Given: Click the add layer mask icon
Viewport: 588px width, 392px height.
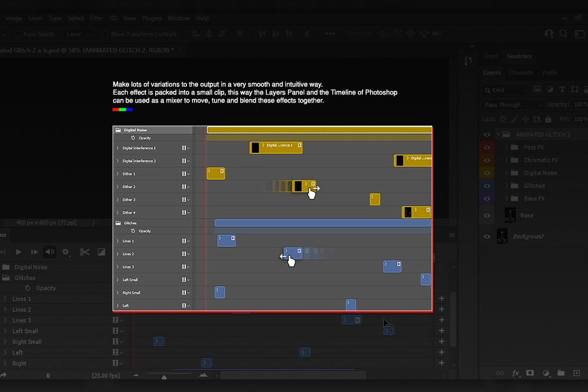Looking at the screenshot, I should 530,373.
